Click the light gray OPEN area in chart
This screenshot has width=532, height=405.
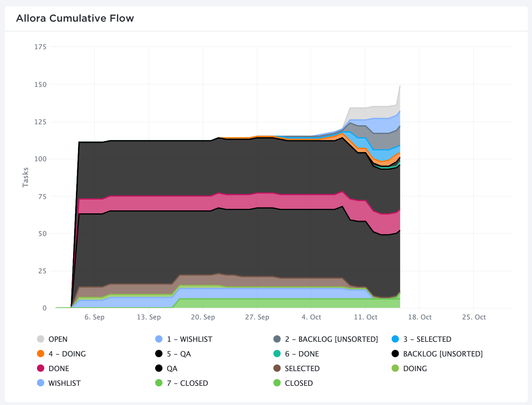click(x=378, y=112)
